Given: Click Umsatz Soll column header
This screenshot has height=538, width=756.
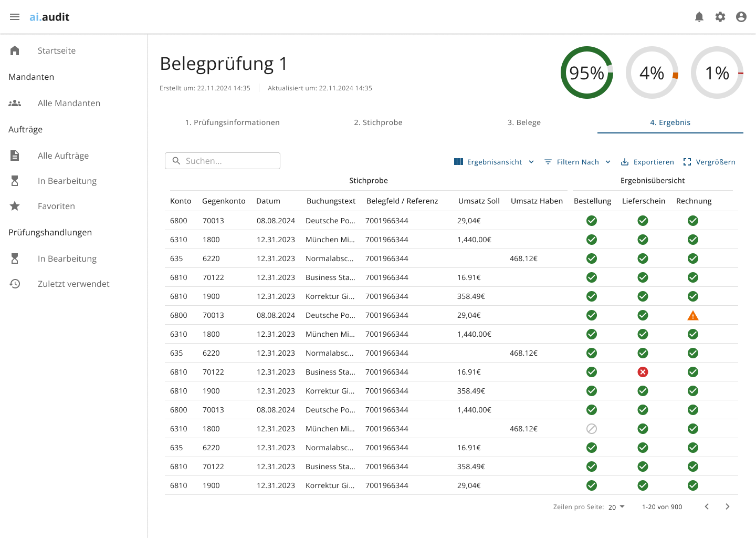Looking at the screenshot, I should point(479,201).
